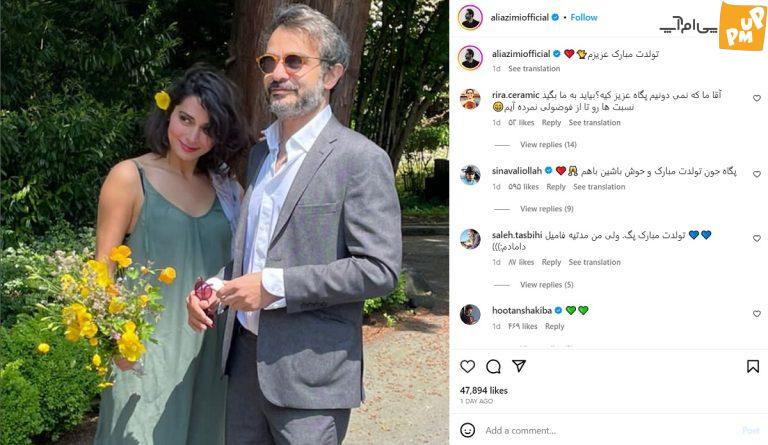Image resolution: width=768 pixels, height=445 pixels.
Task: Open the couple photo
Action: 224,223
